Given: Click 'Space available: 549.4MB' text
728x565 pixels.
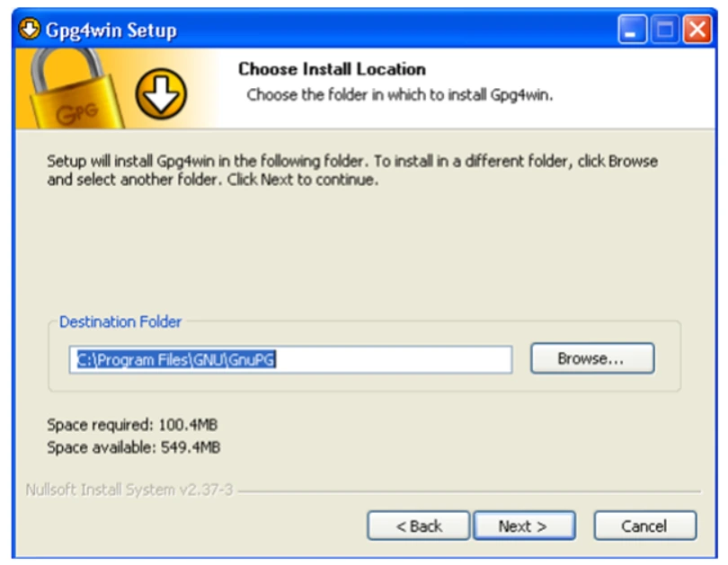Looking at the screenshot, I should [134, 447].
